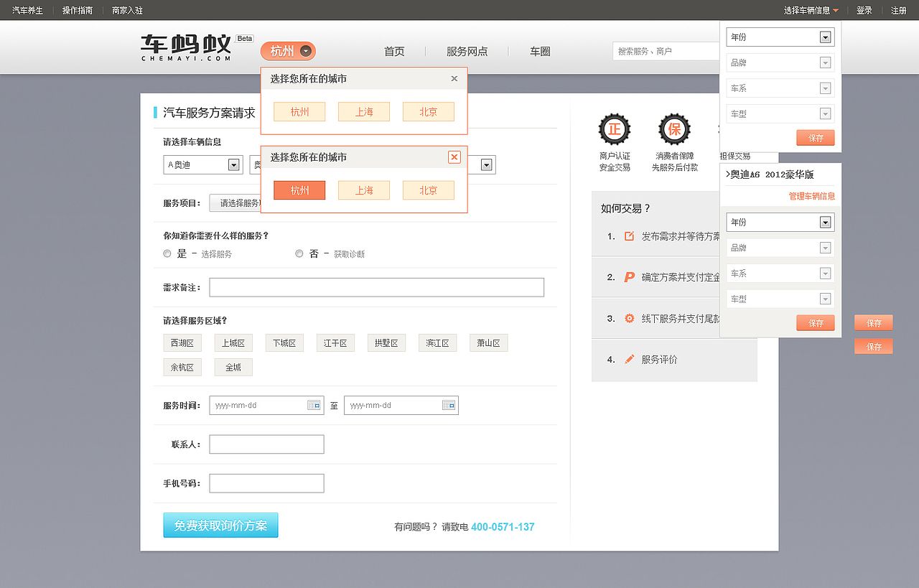The width and height of the screenshot is (919, 588).
Task: Open 操作指南 in the top bar
Action: pos(78,10)
